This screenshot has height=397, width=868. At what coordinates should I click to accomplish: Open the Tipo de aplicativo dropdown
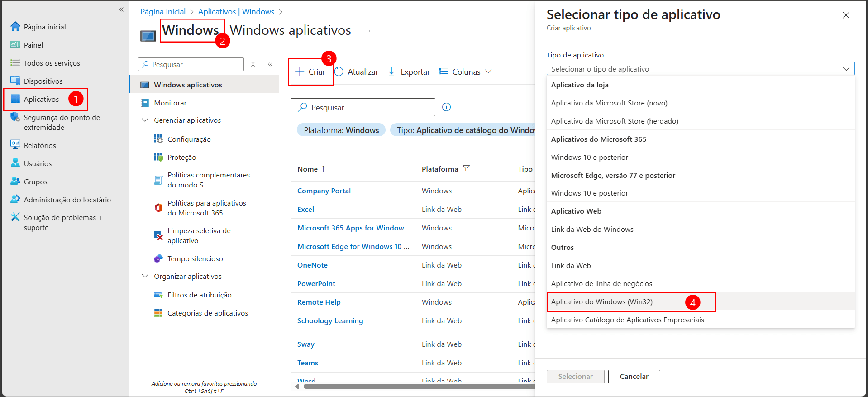click(701, 69)
